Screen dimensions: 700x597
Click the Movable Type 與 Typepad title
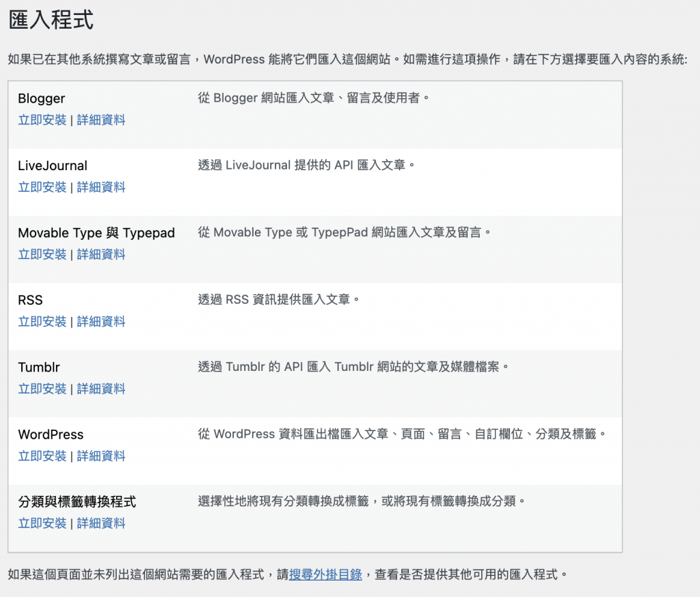pyautogui.click(x=96, y=233)
